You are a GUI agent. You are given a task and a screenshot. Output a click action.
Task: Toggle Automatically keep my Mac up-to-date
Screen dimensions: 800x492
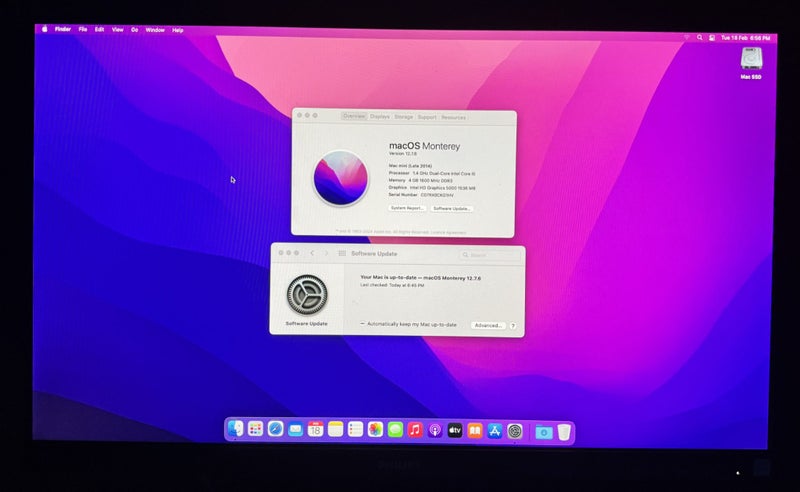[x=362, y=324]
